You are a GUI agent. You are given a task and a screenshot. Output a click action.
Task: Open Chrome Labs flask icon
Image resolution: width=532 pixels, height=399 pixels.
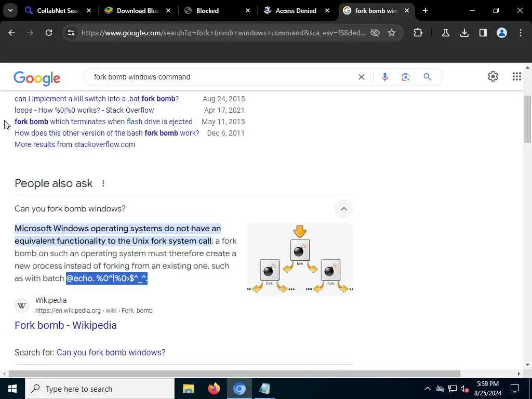point(445,33)
